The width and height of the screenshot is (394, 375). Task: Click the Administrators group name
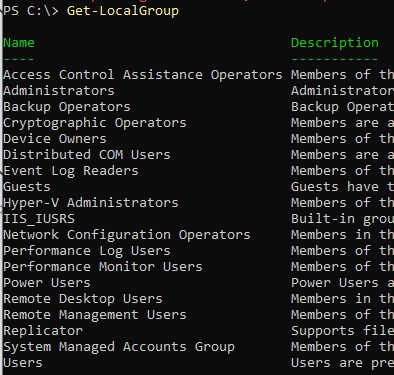(59, 91)
